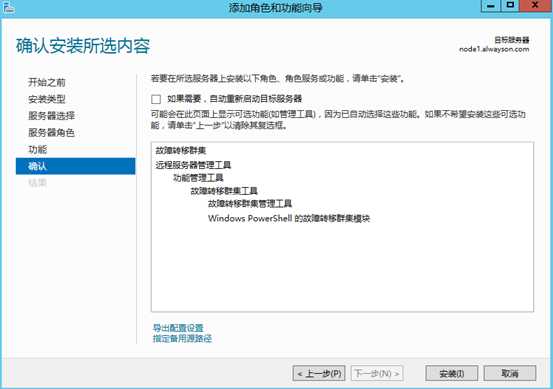Click the 安装(I) install button

pyautogui.click(x=452, y=373)
